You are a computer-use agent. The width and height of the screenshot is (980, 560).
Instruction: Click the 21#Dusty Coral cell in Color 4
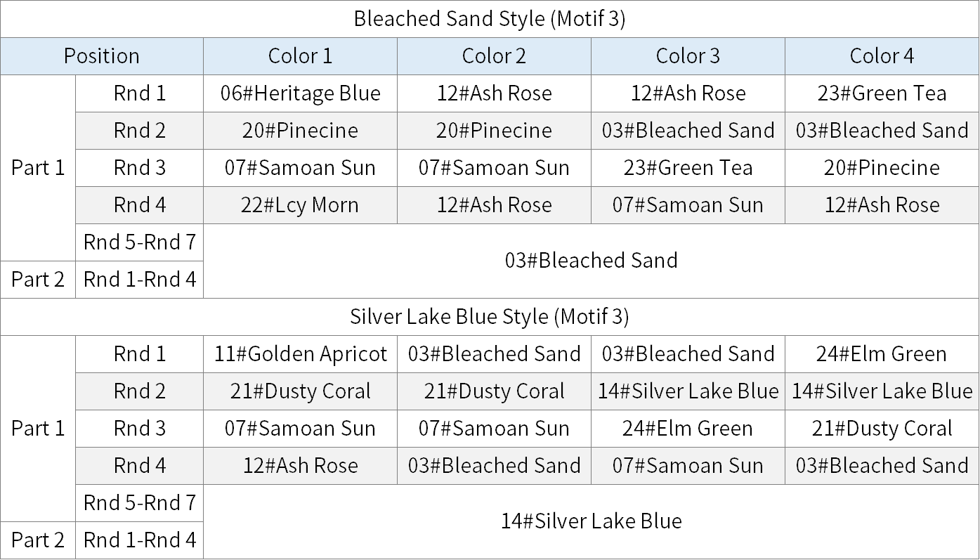[882, 429]
